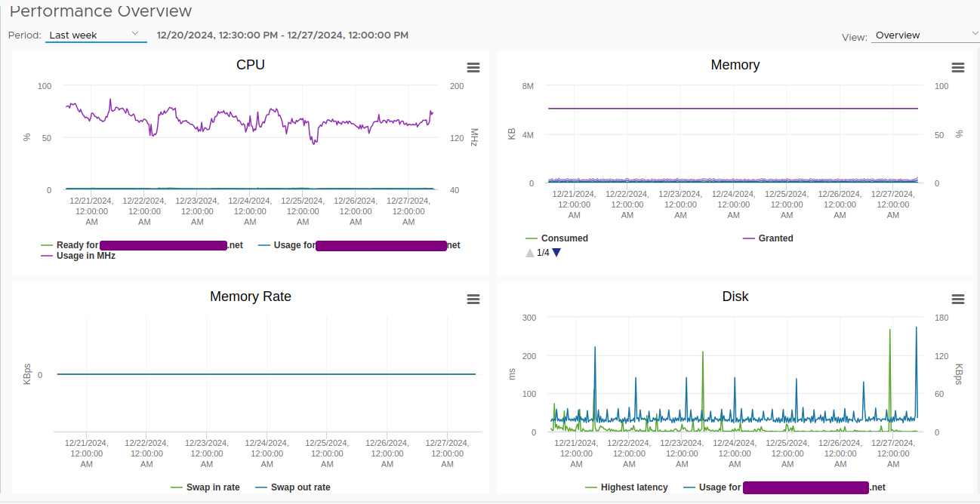Open the Memory chart hamburger menu

click(x=957, y=68)
